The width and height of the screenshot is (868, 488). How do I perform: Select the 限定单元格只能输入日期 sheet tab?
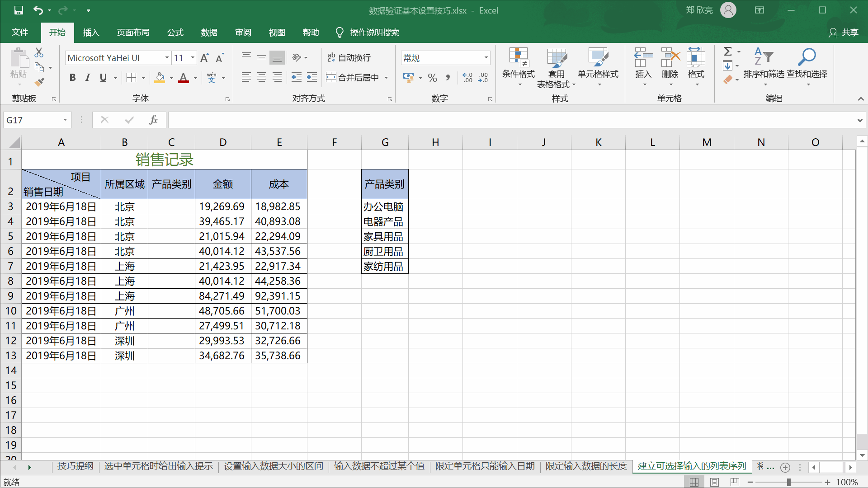(485, 466)
